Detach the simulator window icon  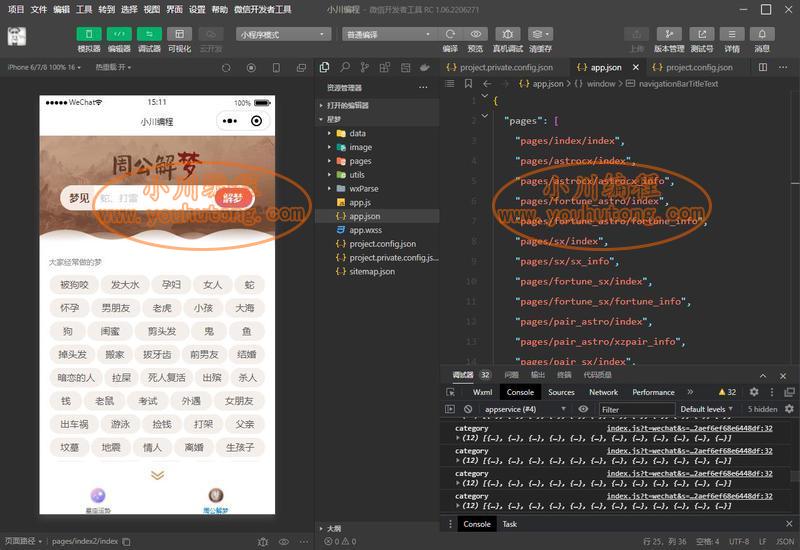pyautogui.click(x=302, y=68)
